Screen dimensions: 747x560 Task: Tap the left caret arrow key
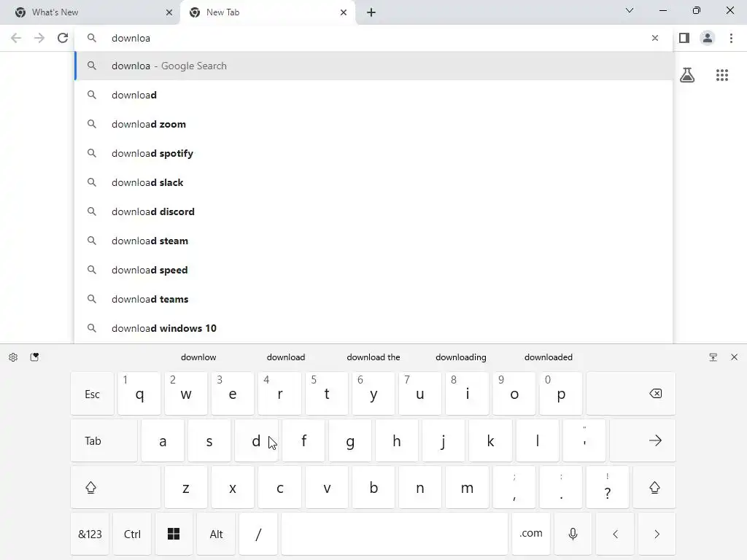point(615,534)
